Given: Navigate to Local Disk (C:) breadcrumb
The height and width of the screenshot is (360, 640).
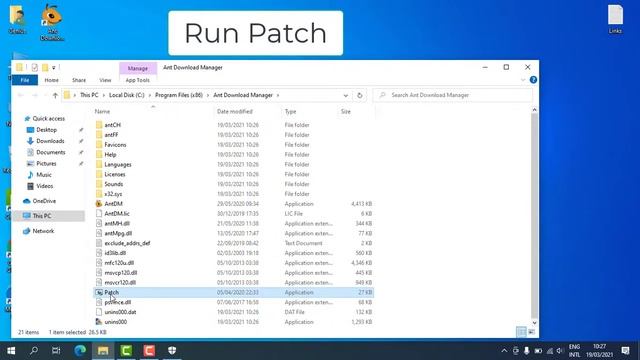Looking at the screenshot, I should click(x=127, y=95).
